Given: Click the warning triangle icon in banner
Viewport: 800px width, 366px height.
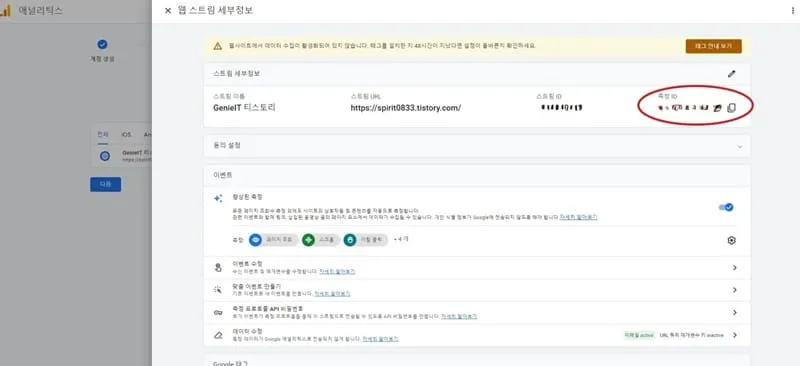Looking at the screenshot, I should (218, 46).
